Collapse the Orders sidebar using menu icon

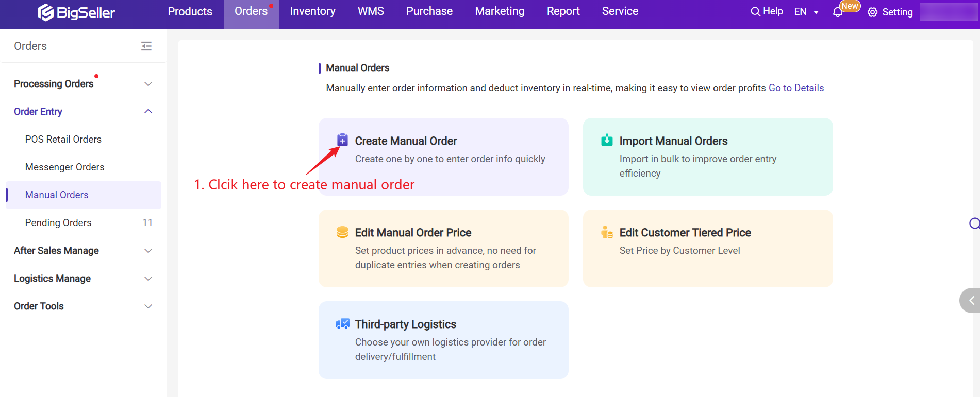146,46
